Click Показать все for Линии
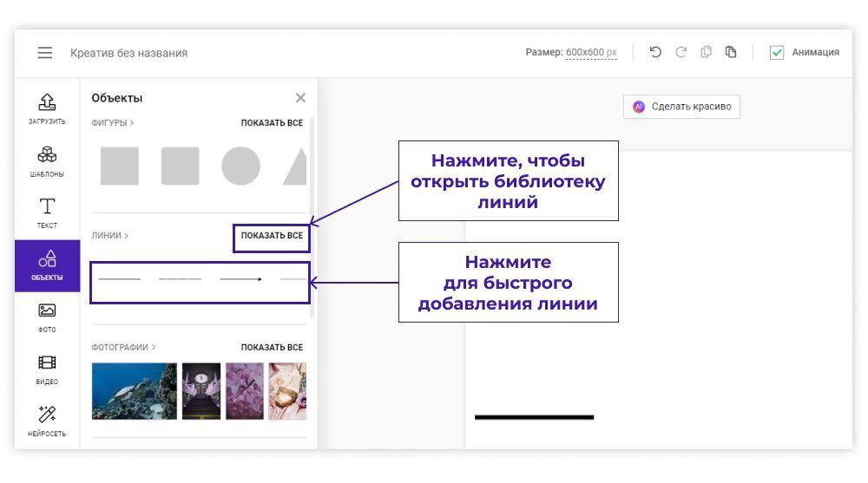 pyautogui.click(x=272, y=236)
